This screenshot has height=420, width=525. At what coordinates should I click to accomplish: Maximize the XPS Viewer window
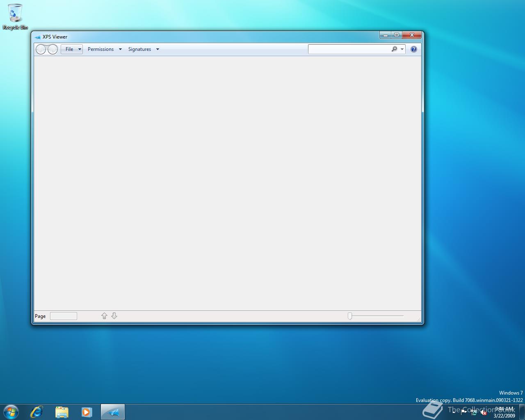(x=396, y=35)
